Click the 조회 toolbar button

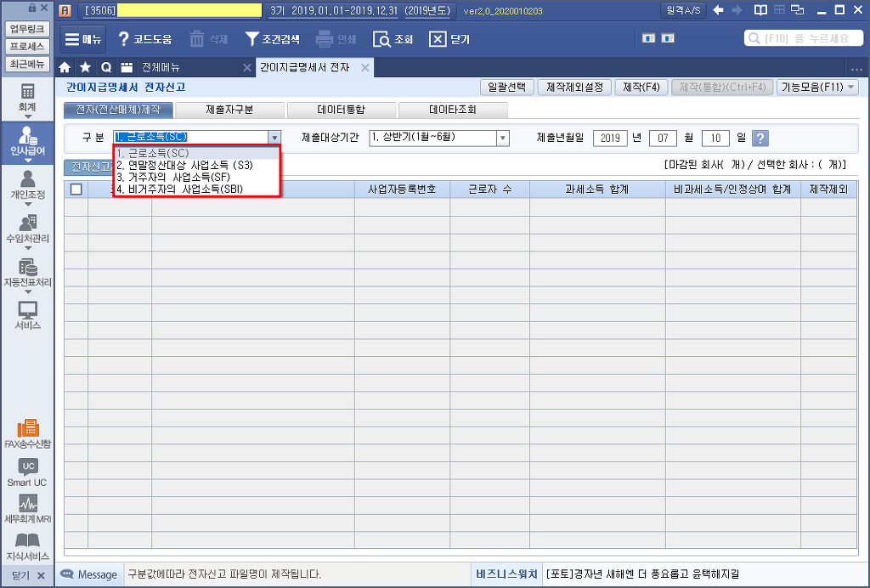click(393, 39)
